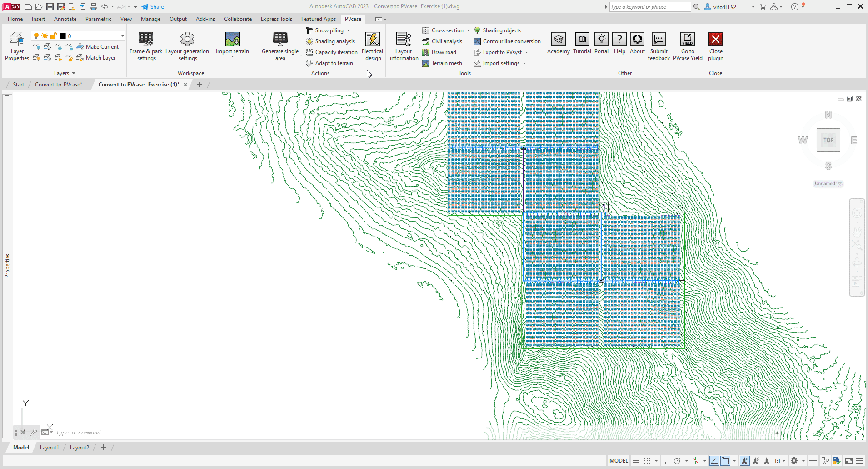Click the black layer color swatch

63,36
